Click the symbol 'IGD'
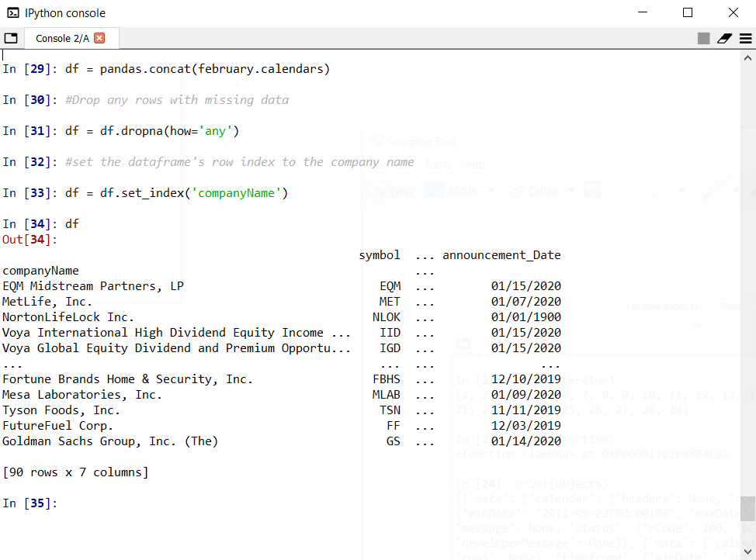Screen dimensions: 756x560 (390, 348)
